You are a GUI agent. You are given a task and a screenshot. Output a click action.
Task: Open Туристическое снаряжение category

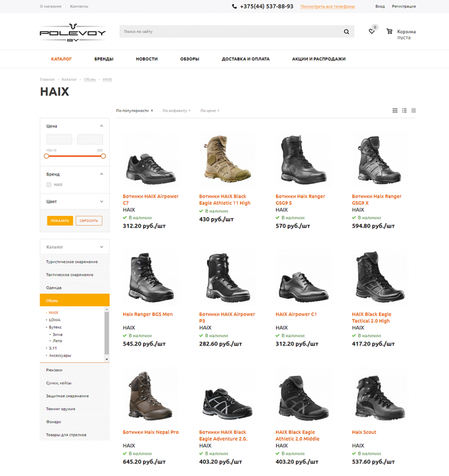[x=74, y=262]
